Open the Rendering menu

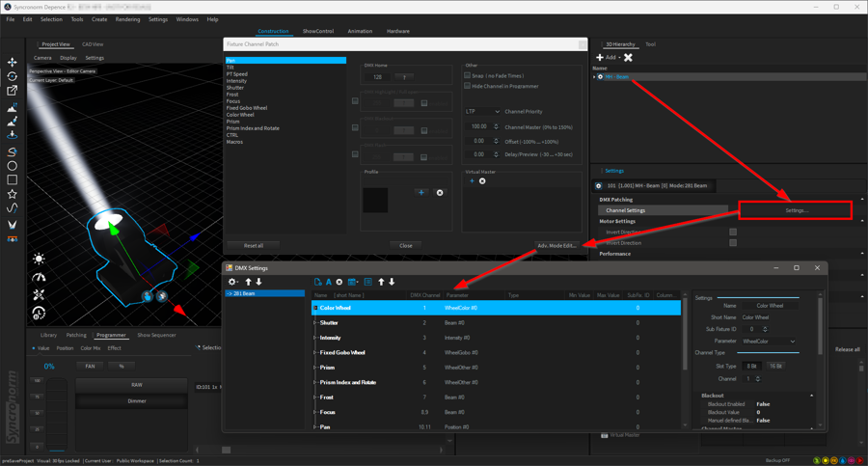click(x=127, y=19)
